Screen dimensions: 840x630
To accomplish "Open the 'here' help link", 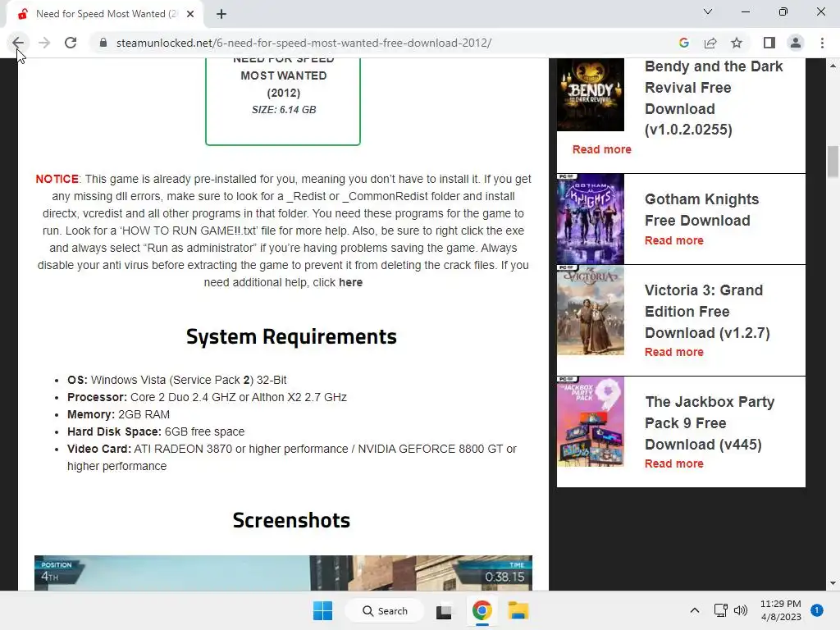I will click(350, 282).
